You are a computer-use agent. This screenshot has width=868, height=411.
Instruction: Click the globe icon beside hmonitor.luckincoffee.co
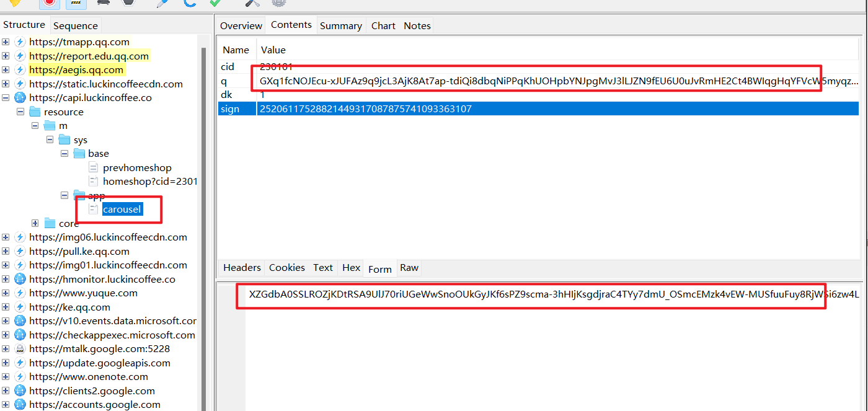click(20, 279)
